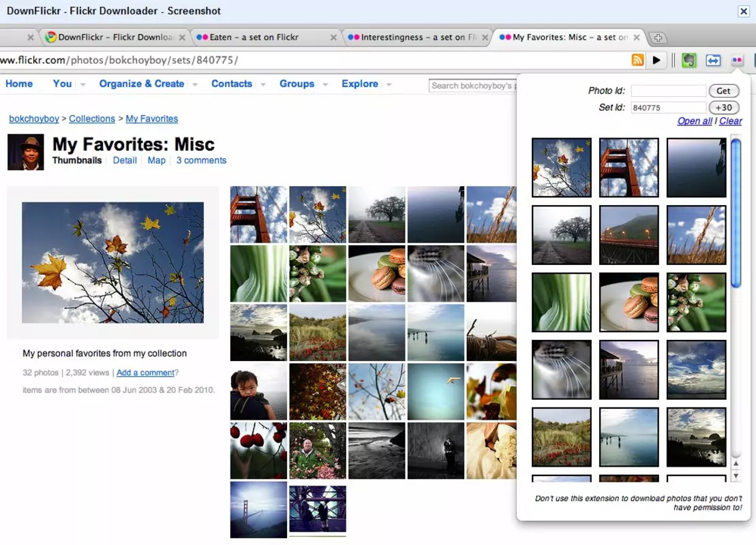Open Organize & Create menu
The height and width of the screenshot is (545, 756).
141,83
